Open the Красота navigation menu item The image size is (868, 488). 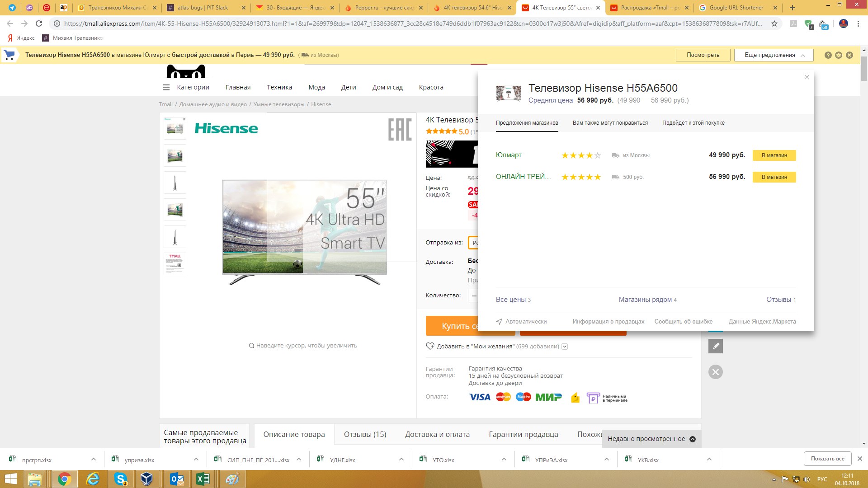(x=431, y=87)
